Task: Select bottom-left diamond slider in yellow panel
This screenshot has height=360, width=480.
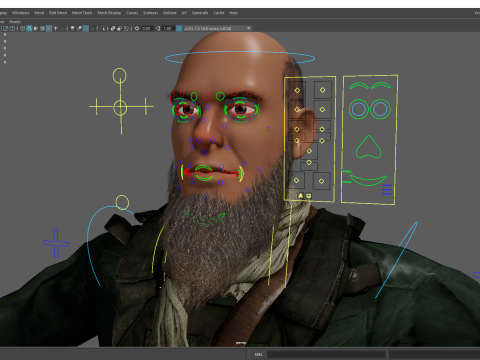Action: point(296,180)
